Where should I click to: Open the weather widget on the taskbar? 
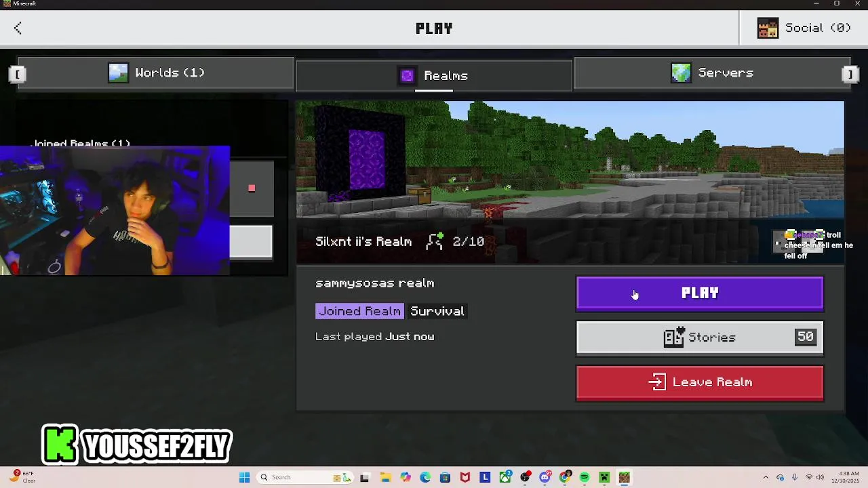coord(22,477)
